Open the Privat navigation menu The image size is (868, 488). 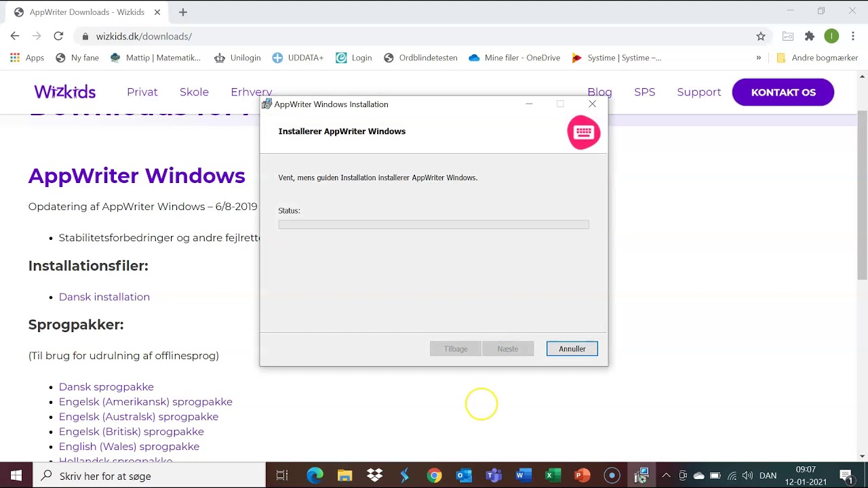pos(142,92)
